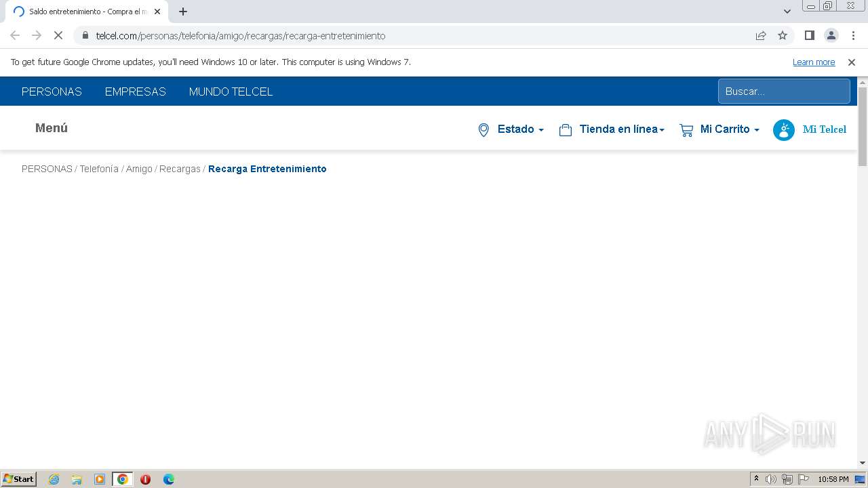Open Action Center flag icon
Image resolution: width=868 pixels, height=488 pixels.
click(x=804, y=479)
